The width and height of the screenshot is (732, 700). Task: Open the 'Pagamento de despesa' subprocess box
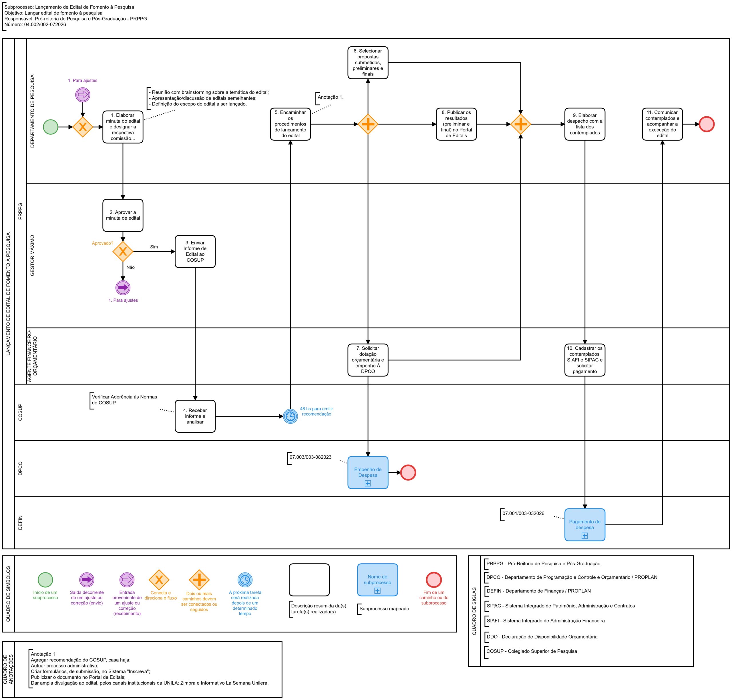(585, 525)
